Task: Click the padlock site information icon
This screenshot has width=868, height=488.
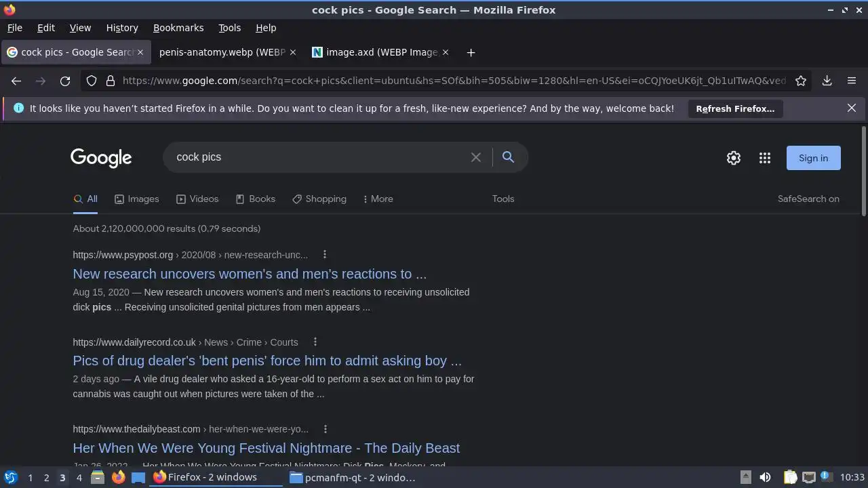Action: pyautogui.click(x=111, y=81)
